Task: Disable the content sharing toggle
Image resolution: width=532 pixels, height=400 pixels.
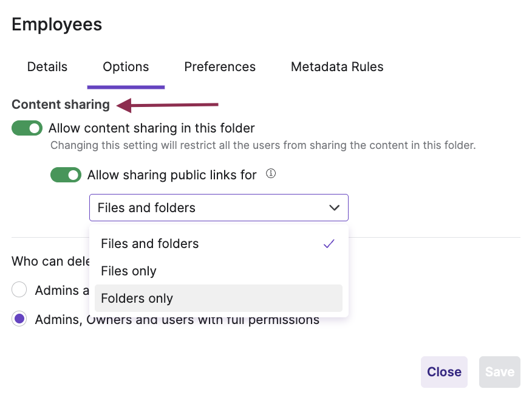Action: (27, 128)
